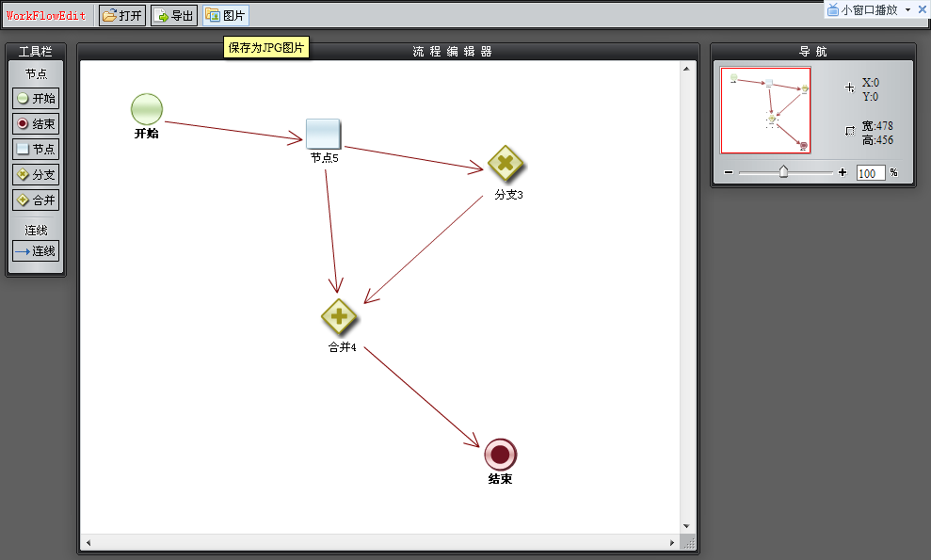Click the 小窗口播放 mini-window play button
The height and width of the screenshot is (560, 931).
click(862, 10)
